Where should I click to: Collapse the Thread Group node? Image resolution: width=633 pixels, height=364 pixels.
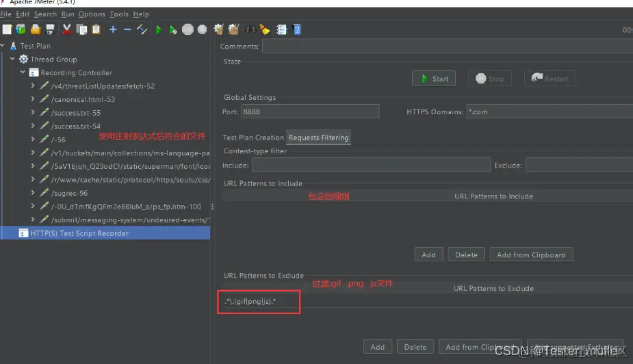click(12, 59)
